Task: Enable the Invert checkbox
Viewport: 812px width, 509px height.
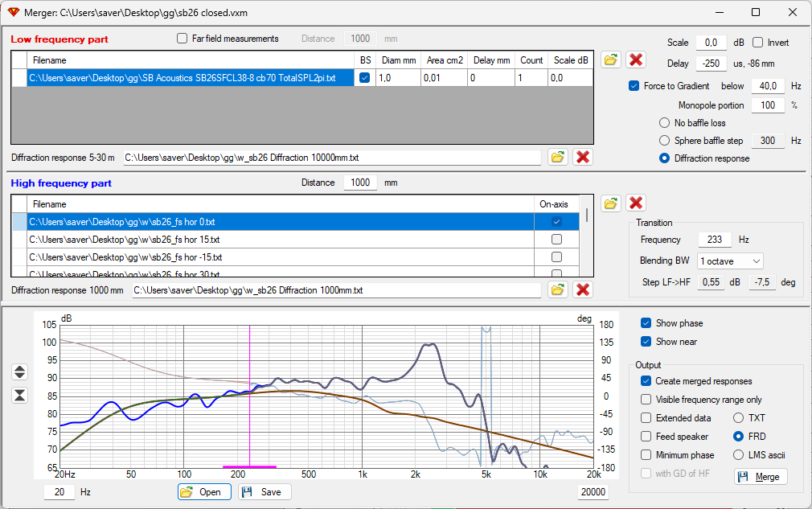Action: [x=757, y=43]
